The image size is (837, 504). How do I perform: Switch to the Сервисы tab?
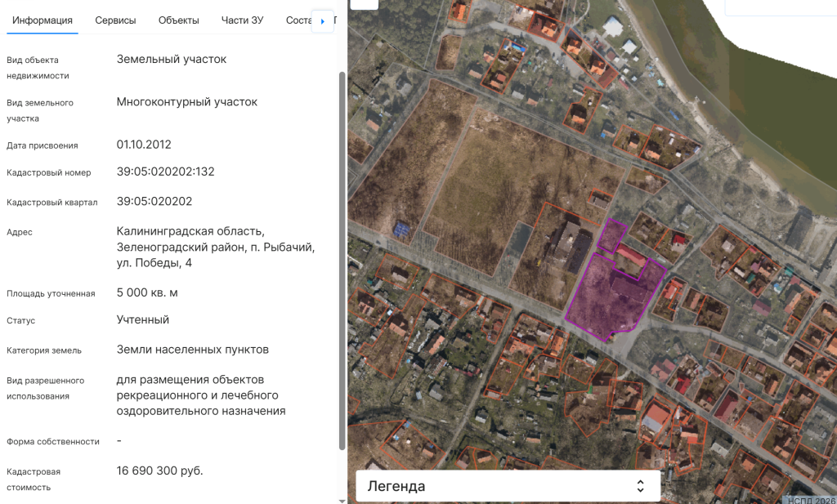click(115, 20)
